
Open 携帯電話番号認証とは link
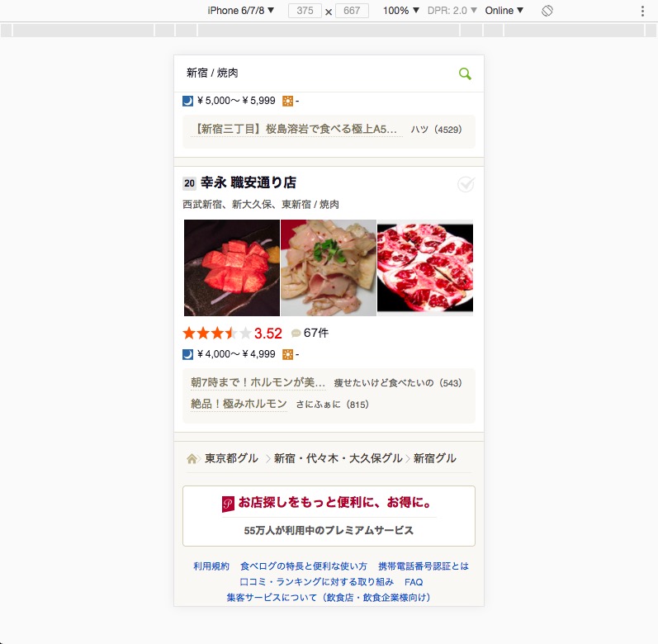(x=424, y=566)
